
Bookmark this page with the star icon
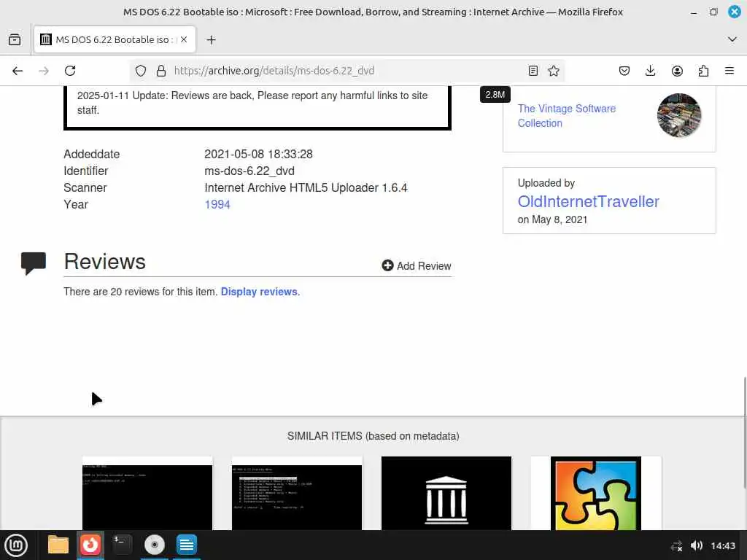pos(554,71)
